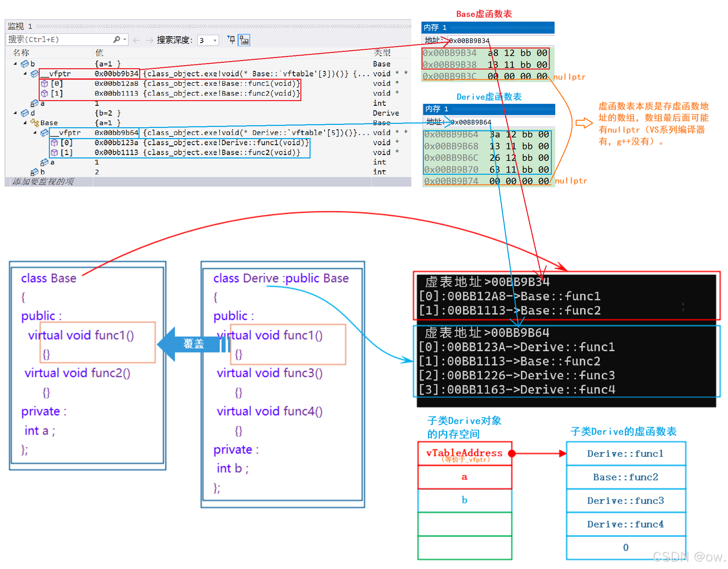The height and width of the screenshot is (569, 728).
Task: Click the 名称 column header
Action: pos(21,53)
